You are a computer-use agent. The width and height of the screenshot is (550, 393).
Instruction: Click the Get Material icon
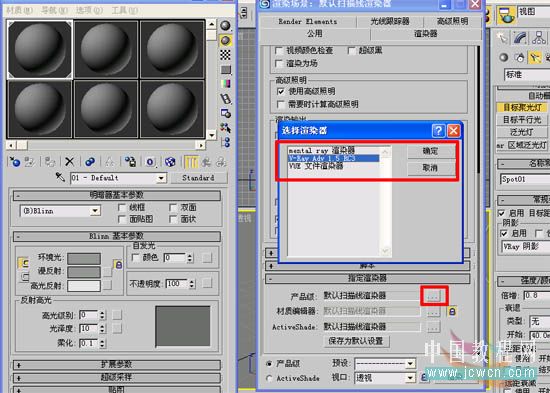pyautogui.click(x=15, y=162)
